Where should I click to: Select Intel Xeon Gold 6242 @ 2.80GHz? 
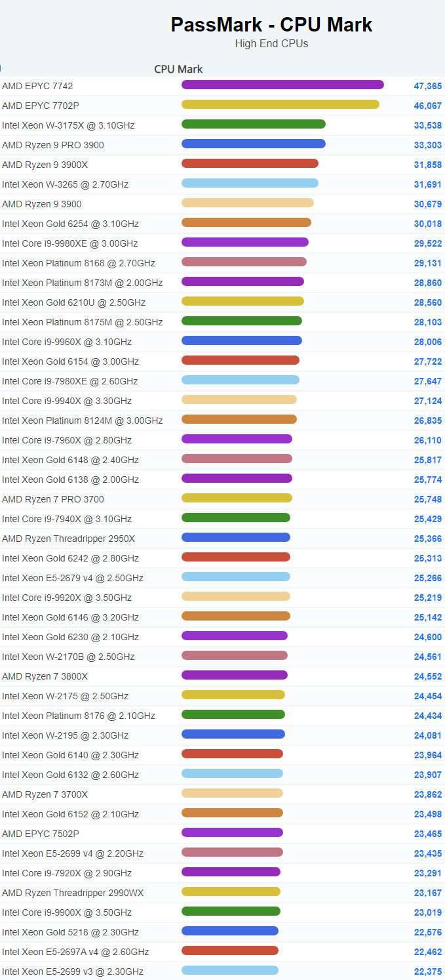click(x=70, y=558)
